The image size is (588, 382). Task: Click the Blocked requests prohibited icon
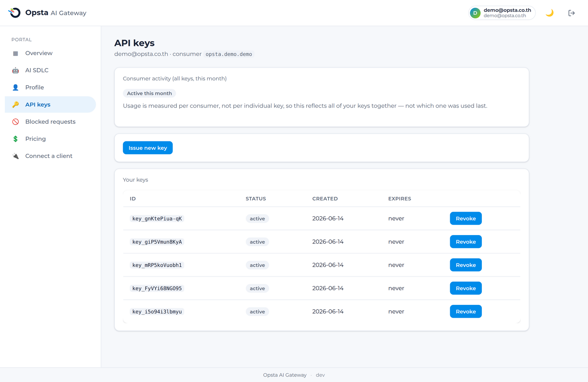15,122
